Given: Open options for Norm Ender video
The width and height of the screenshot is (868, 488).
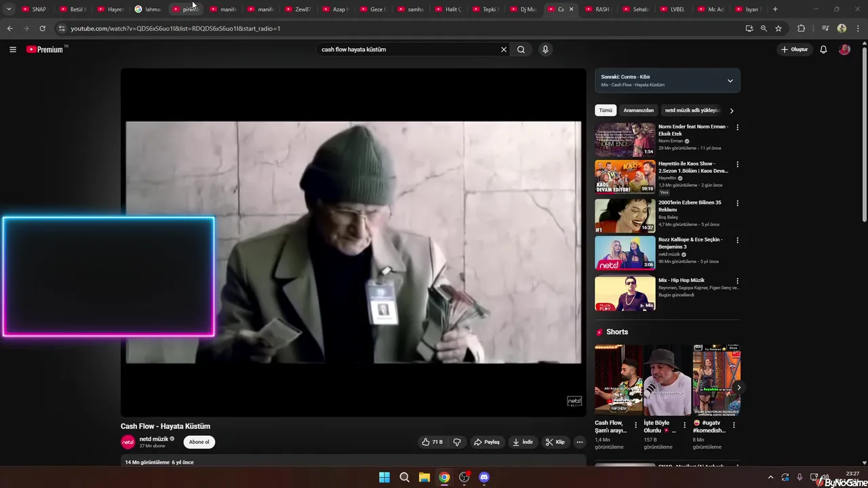Looking at the screenshot, I should (737, 127).
